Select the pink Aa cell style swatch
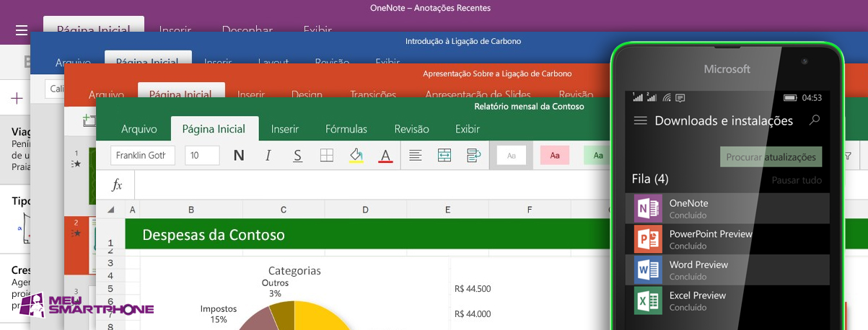 click(x=555, y=155)
